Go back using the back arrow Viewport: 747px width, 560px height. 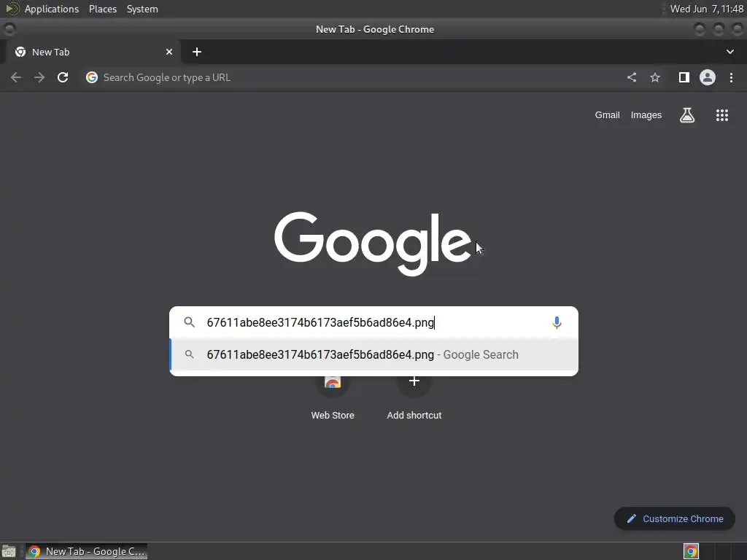[16, 77]
